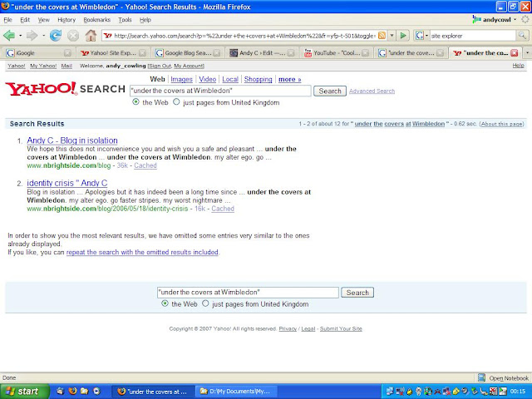Click the search magnifier icon in toolbar
This screenshot has width=532, height=399.
[522, 35]
